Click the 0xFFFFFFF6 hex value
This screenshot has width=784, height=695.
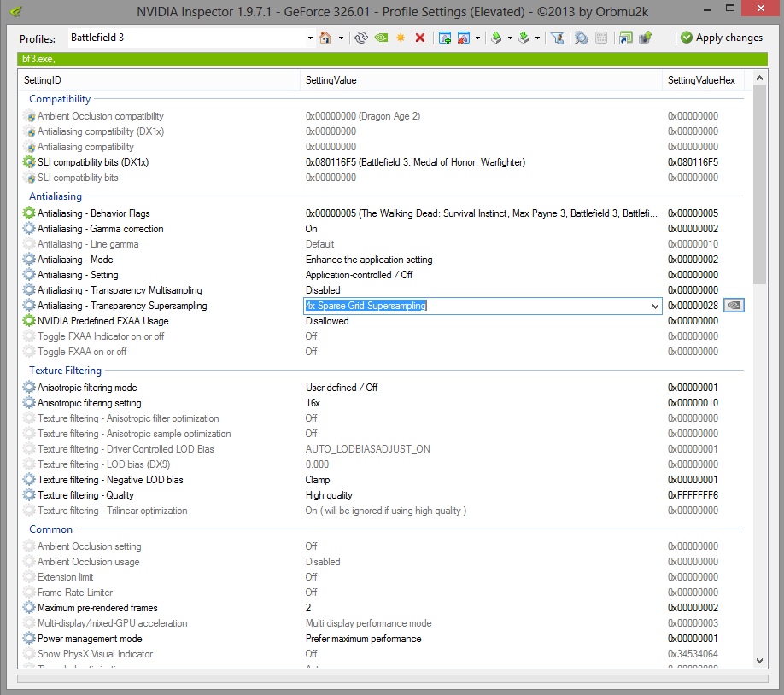point(693,495)
